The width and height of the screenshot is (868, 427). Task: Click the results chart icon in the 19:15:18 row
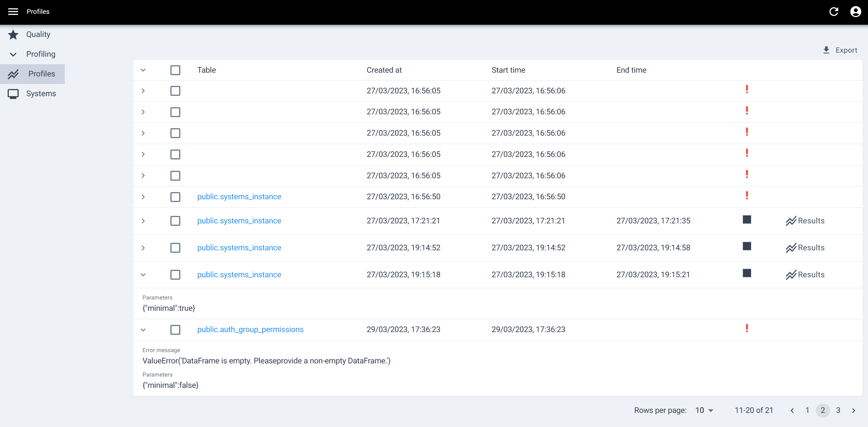pyautogui.click(x=791, y=275)
